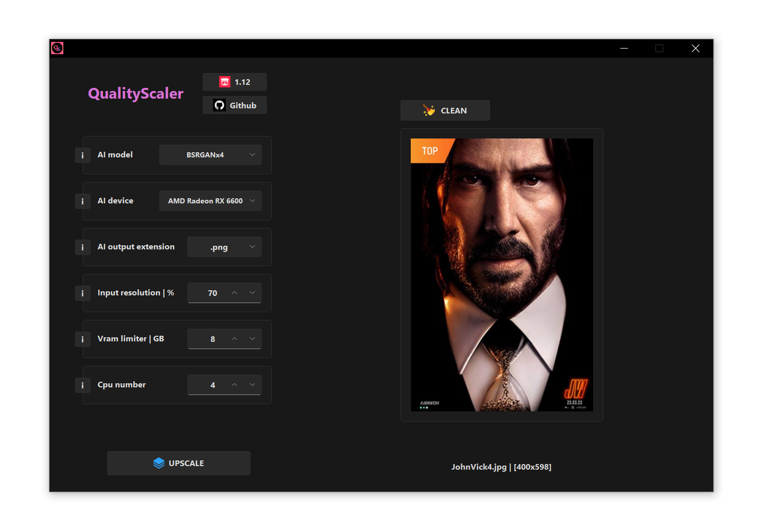The width and height of the screenshot is (773, 532).
Task: Decrease Cpu number with down arrow
Action: [252, 385]
